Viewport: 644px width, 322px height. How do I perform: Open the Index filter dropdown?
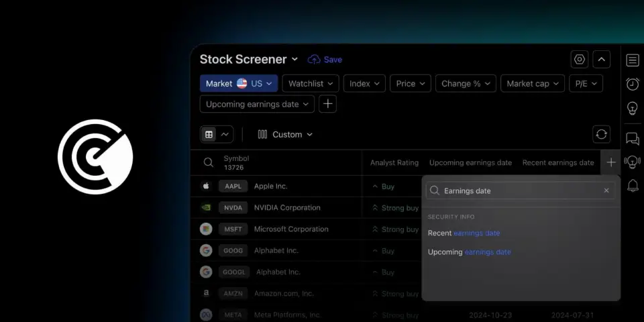tap(364, 83)
